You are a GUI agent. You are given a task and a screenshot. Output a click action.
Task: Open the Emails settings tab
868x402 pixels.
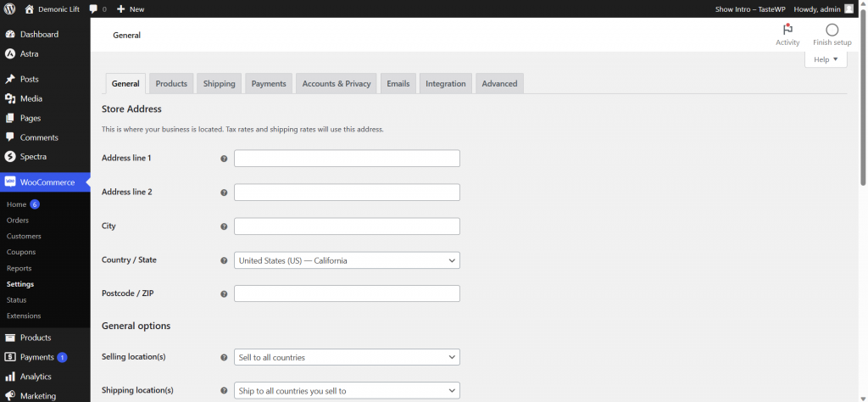[398, 84]
